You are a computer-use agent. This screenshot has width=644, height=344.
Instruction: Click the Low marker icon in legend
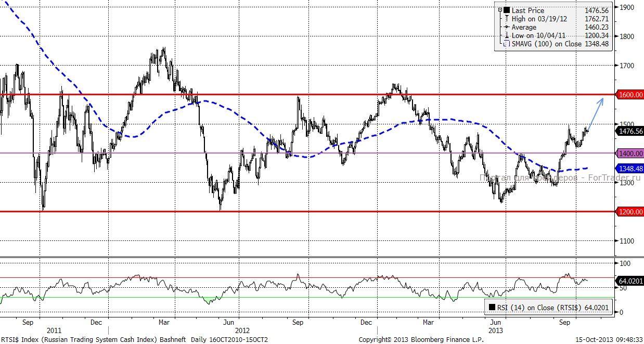[x=507, y=35]
